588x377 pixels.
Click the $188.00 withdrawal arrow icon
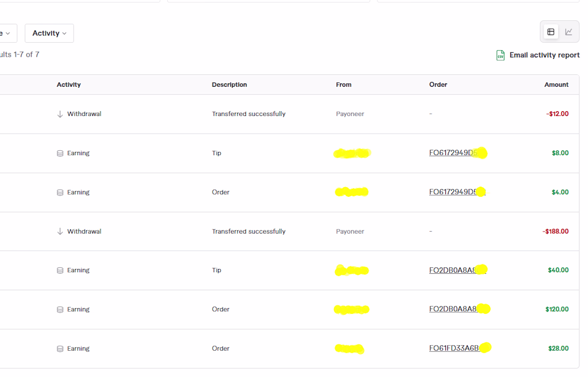pos(60,232)
